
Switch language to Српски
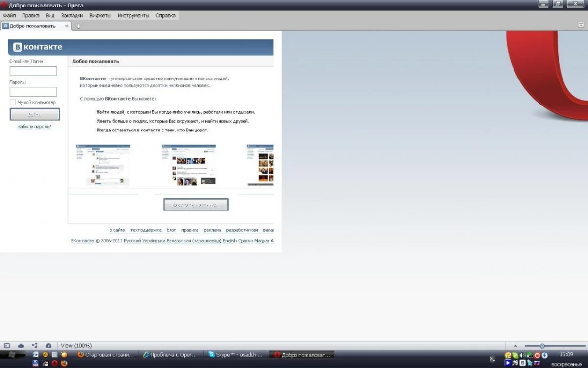[245, 241]
